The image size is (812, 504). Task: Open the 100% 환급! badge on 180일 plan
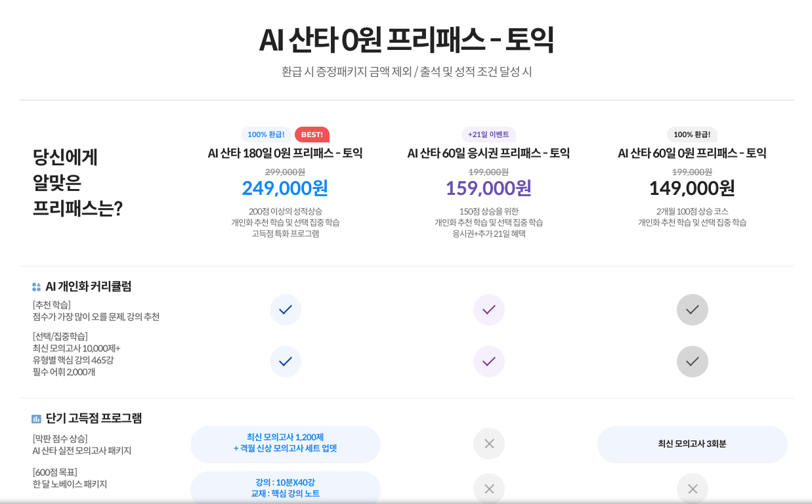[x=266, y=135]
